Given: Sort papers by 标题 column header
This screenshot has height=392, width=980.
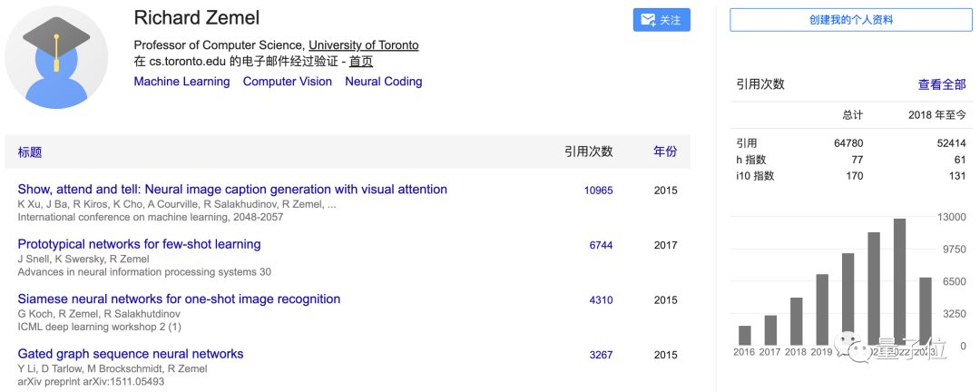Looking at the screenshot, I should pos(30,152).
